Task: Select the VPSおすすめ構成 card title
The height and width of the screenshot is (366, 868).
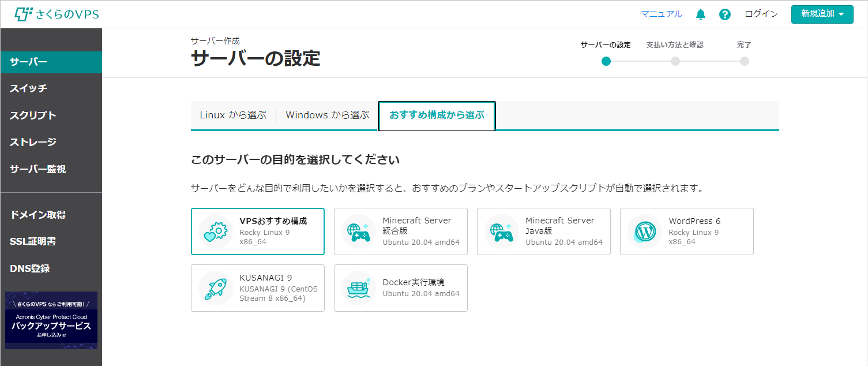Action: [273, 221]
